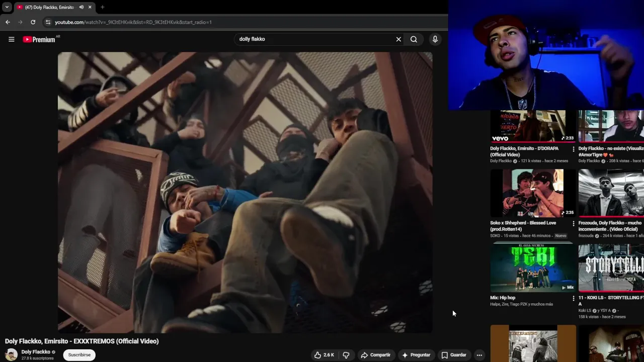Click SOKO channel name under Blessed Love

495,236
